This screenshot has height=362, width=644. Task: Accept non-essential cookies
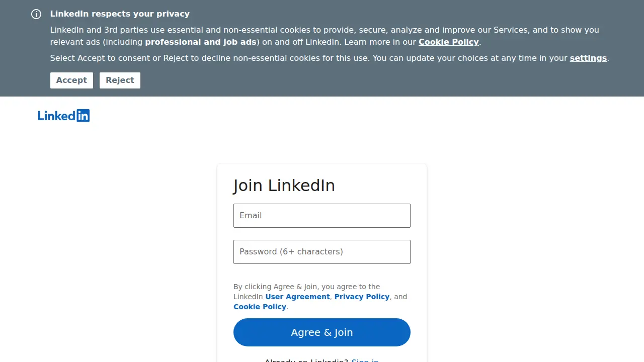pyautogui.click(x=71, y=80)
